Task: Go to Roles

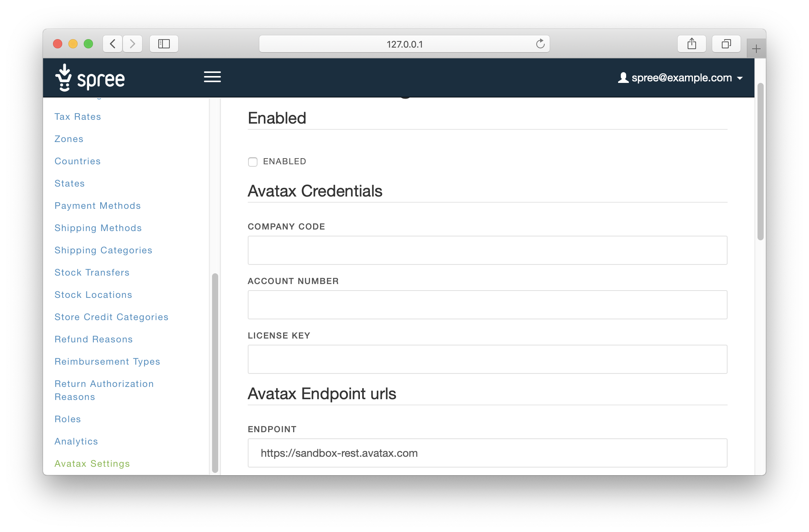Action: [x=68, y=419]
